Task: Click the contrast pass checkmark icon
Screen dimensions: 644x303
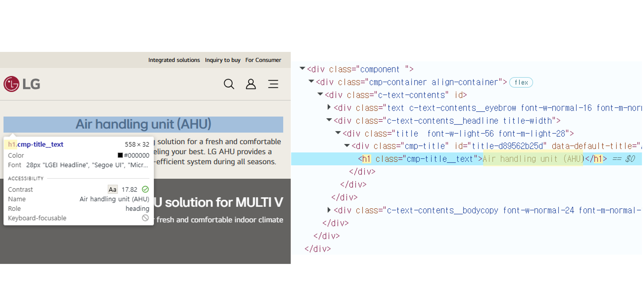Action: 145,189
